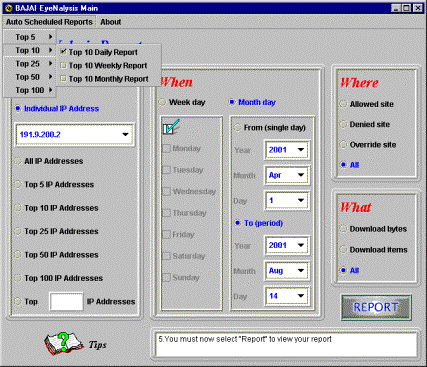Viewport: 427px width, 367px height.
Task: Open the To Day 14 dropdown
Action: coord(287,296)
